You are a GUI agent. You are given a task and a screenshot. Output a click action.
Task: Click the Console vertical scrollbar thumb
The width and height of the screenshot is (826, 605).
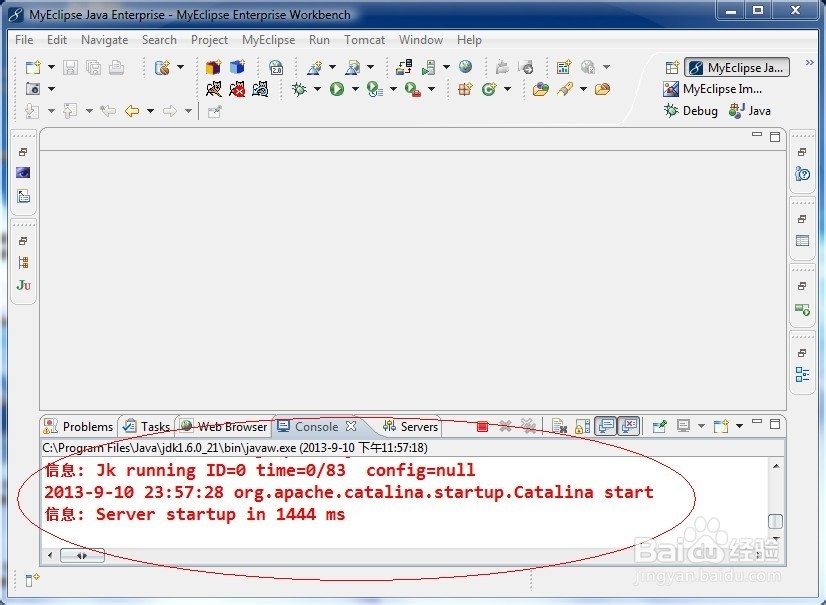tap(775, 521)
